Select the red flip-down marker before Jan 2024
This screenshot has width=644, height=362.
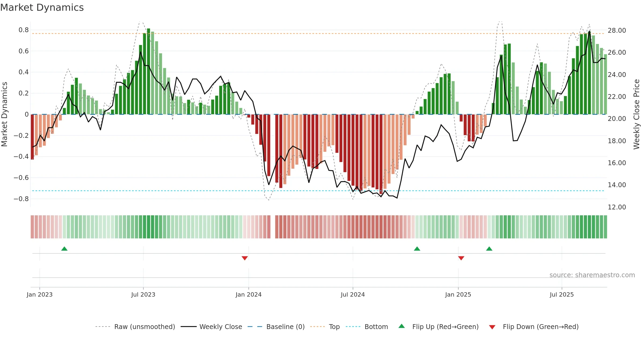pyautogui.click(x=245, y=258)
